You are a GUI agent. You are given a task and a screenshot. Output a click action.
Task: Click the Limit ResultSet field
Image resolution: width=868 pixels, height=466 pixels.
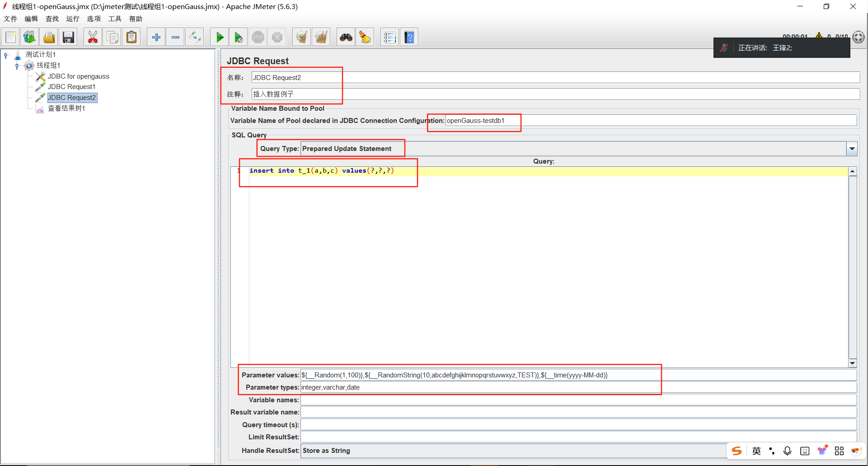(x=579, y=437)
